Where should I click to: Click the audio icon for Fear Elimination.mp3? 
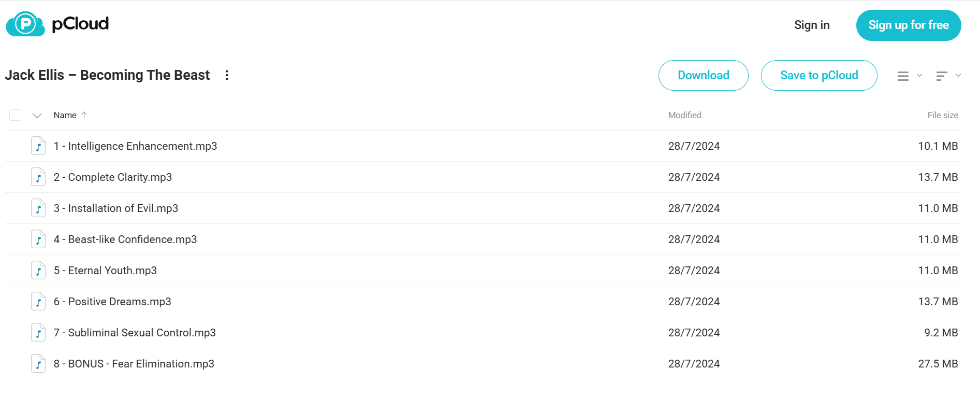(x=38, y=364)
